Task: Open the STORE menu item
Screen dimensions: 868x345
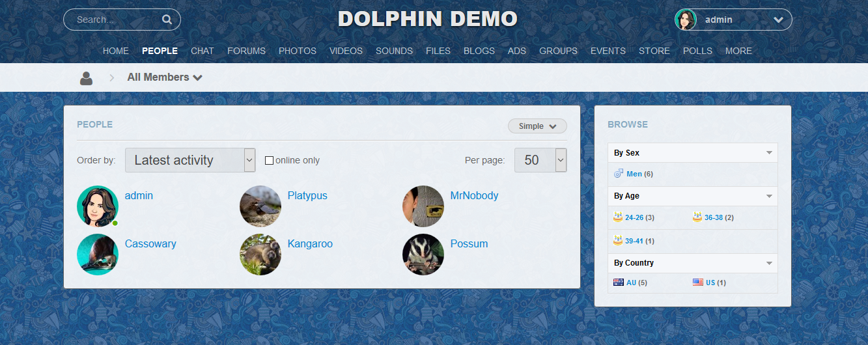Action: click(x=654, y=51)
